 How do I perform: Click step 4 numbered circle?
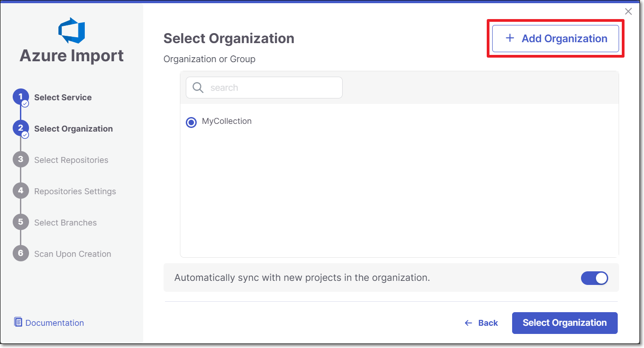pyautogui.click(x=20, y=191)
